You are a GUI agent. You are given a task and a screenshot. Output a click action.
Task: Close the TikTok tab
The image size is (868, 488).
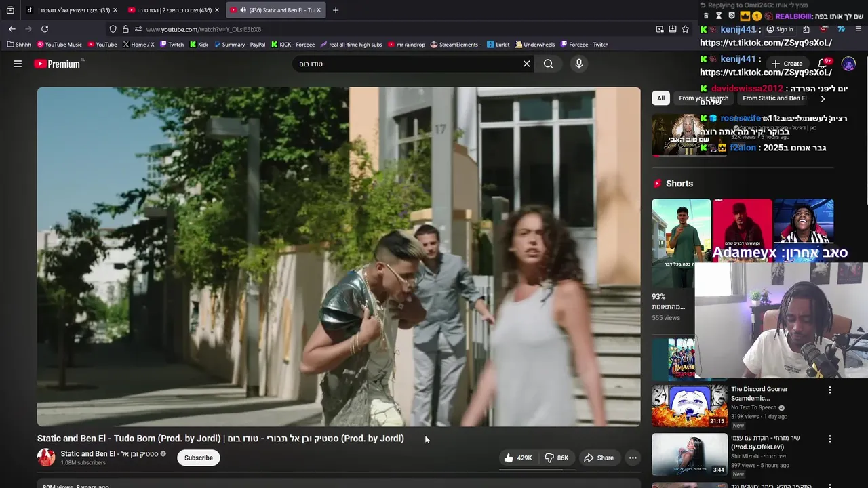point(115,10)
